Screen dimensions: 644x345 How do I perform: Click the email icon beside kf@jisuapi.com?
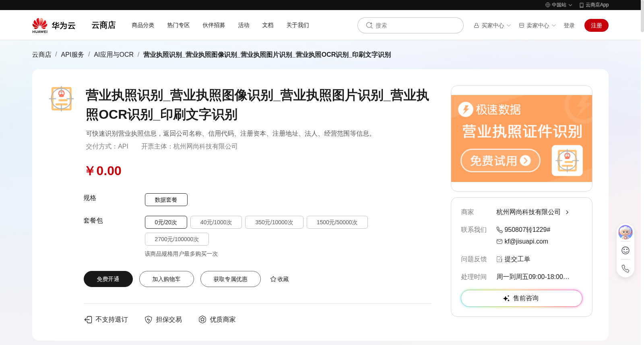coord(500,242)
